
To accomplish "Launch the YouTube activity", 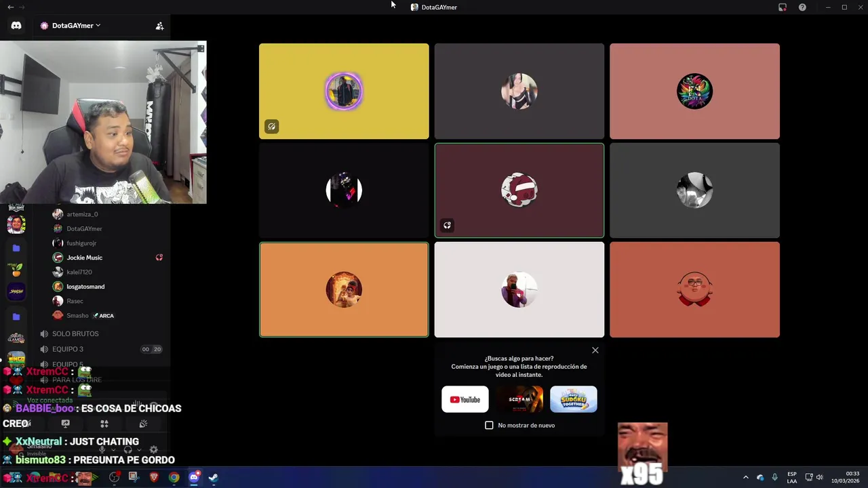I will pos(465,399).
